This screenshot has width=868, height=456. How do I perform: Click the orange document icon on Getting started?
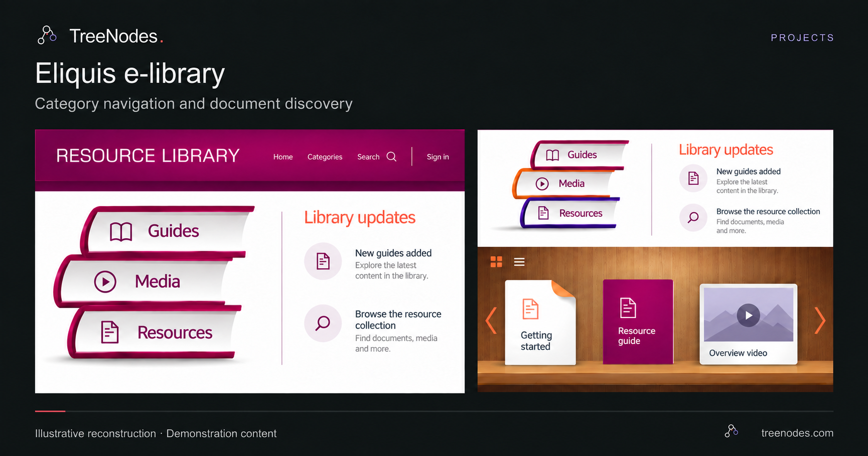(530, 309)
